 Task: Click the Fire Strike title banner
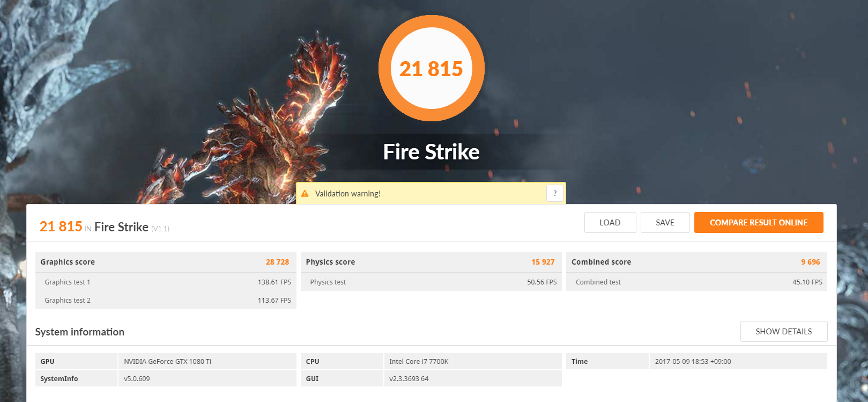click(432, 152)
